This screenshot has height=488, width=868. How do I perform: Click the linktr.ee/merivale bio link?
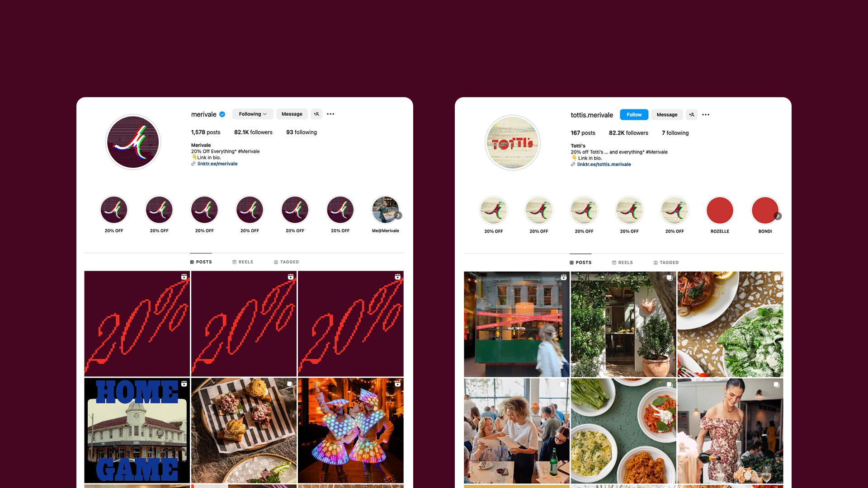[x=217, y=164]
